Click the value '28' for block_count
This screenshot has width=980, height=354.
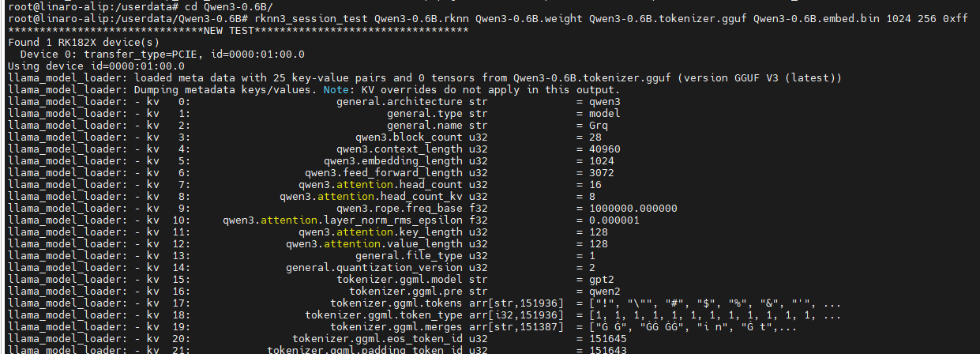pyautogui.click(x=595, y=137)
